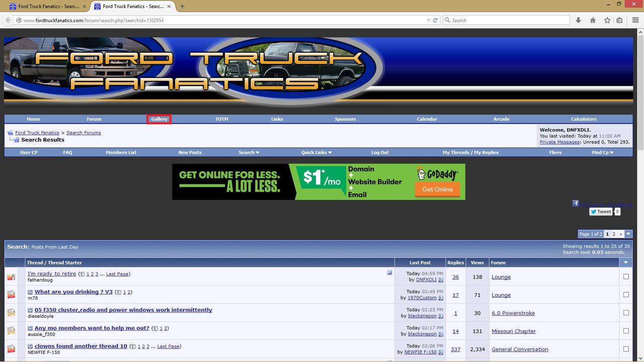Go to results page 2

tap(614, 234)
